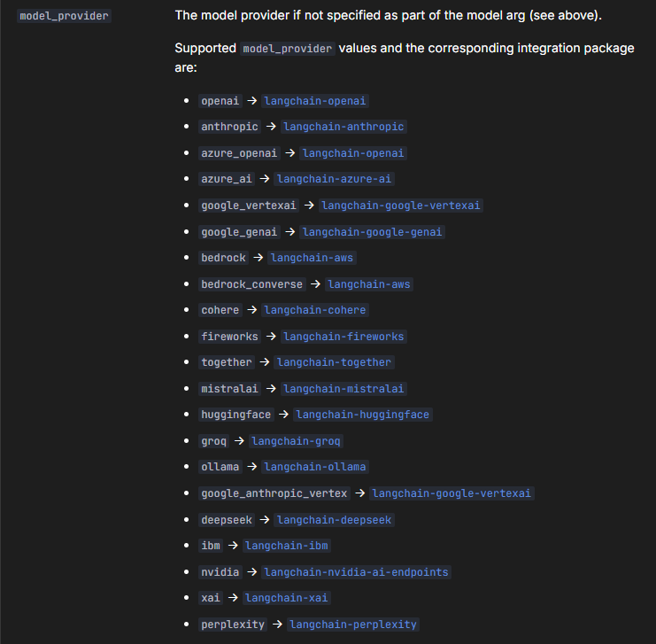656x644 pixels.
Task: Click the anthropic provider code label
Action: point(229,127)
